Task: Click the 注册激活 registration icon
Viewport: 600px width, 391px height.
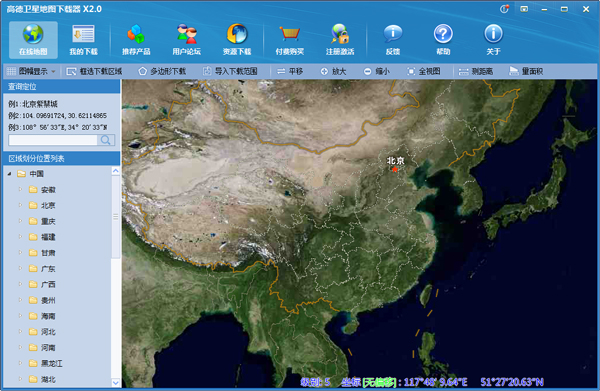Action: [x=340, y=34]
